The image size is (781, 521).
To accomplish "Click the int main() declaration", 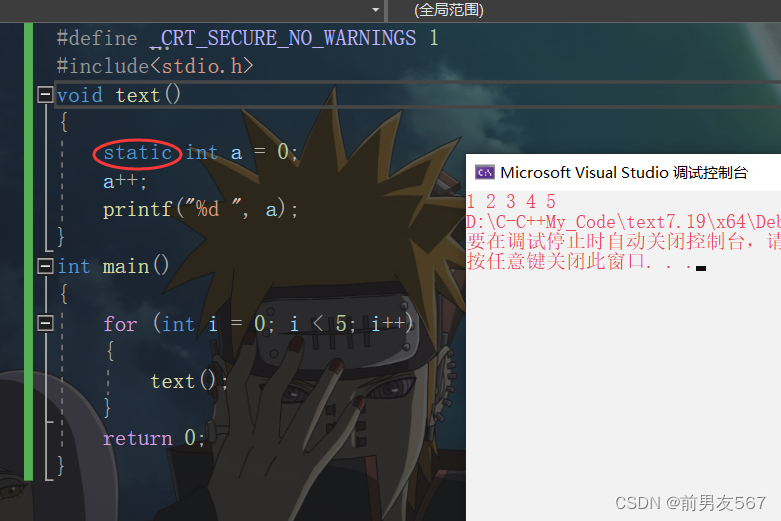I will point(113,266).
